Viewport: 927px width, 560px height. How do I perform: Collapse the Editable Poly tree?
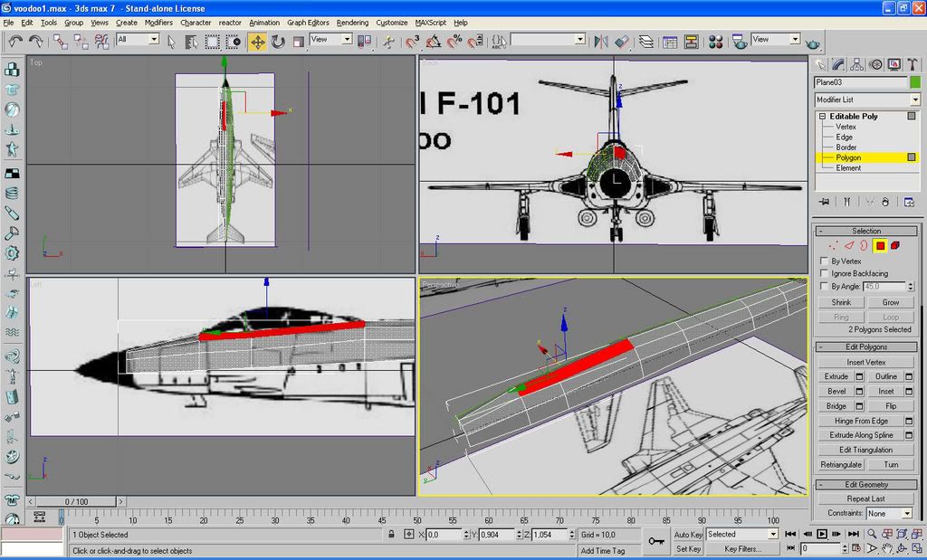point(822,117)
